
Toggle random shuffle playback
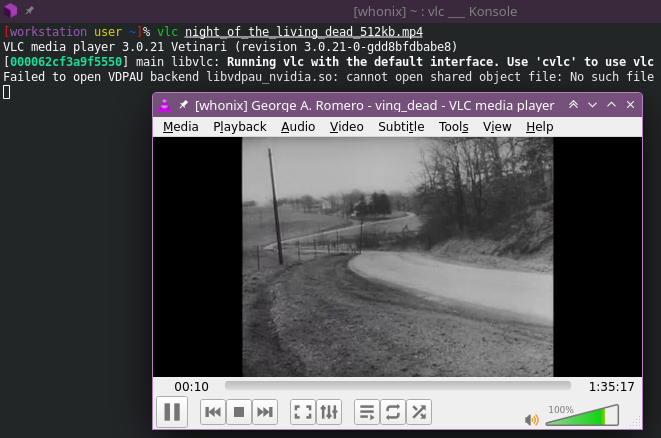point(419,411)
